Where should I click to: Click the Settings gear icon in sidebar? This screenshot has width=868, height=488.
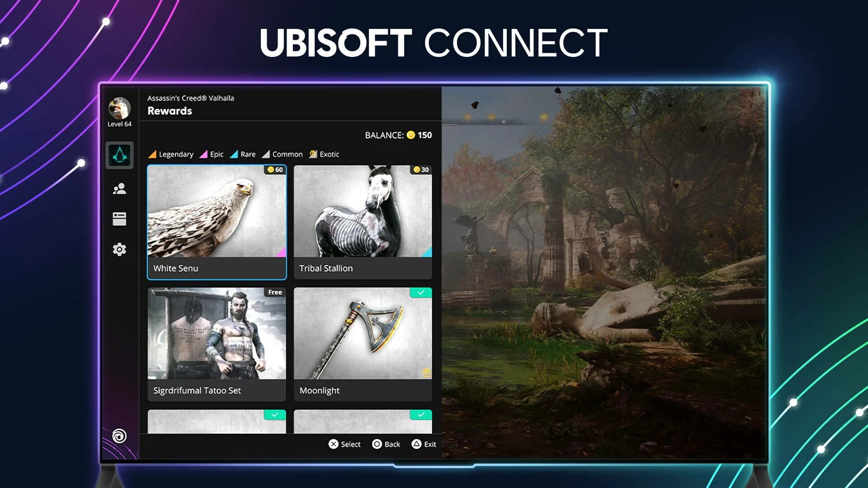[118, 249]
